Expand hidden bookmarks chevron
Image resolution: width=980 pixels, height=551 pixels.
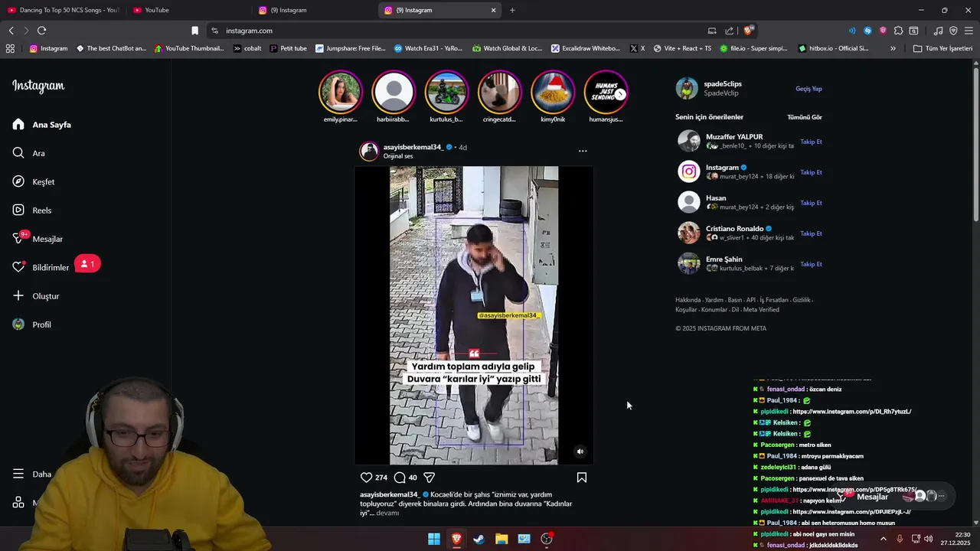[x=893, y=48]
